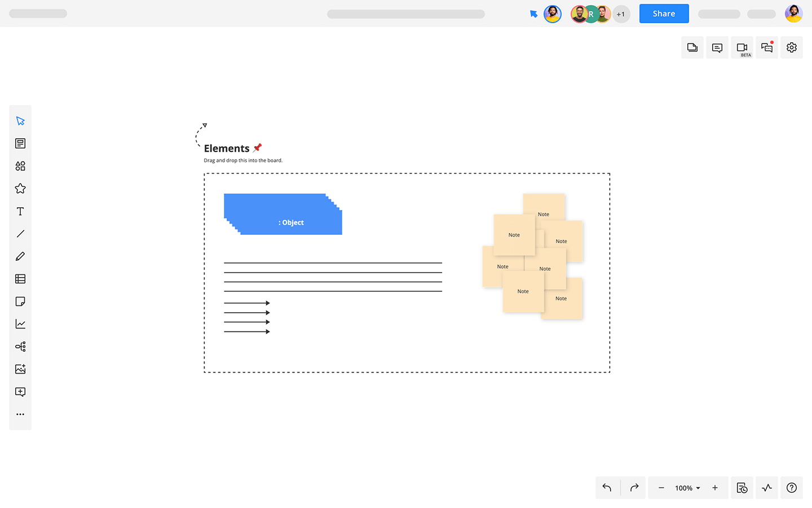
Task: Open the chat with notification dot
Action: 766,47
